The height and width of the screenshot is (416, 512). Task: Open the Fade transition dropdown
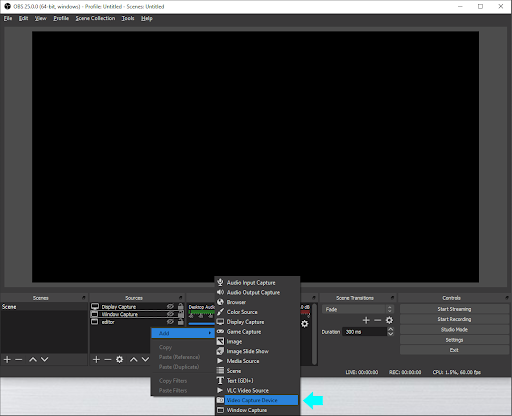point(358,309)
